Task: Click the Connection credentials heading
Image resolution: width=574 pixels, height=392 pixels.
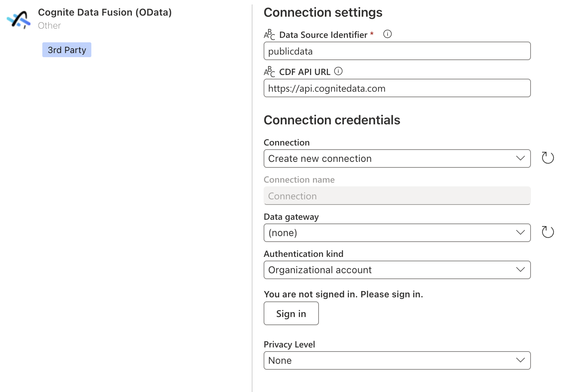Action: (332, 120)
